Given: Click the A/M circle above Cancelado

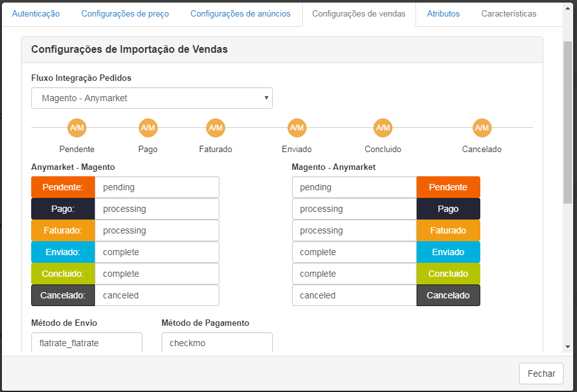Looking at the screenshot, I should (482, 128).
